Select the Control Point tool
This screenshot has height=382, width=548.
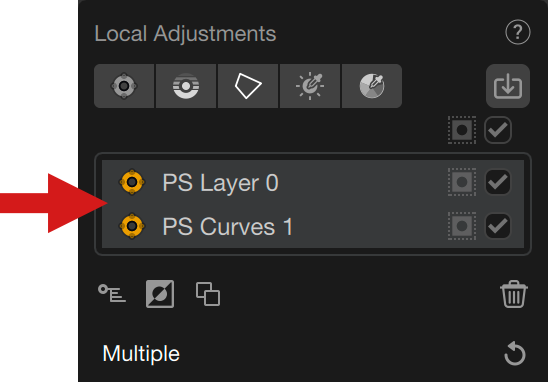pyautogui.click(x=124, y=86)
